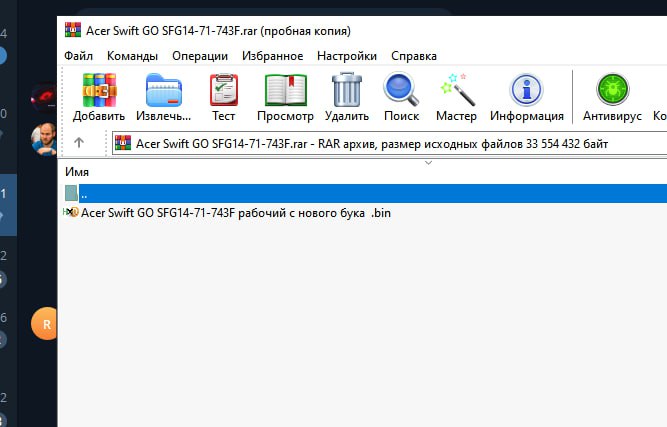Click the Удалить trash can icon
Screen dimensions: 667x427
347,89
